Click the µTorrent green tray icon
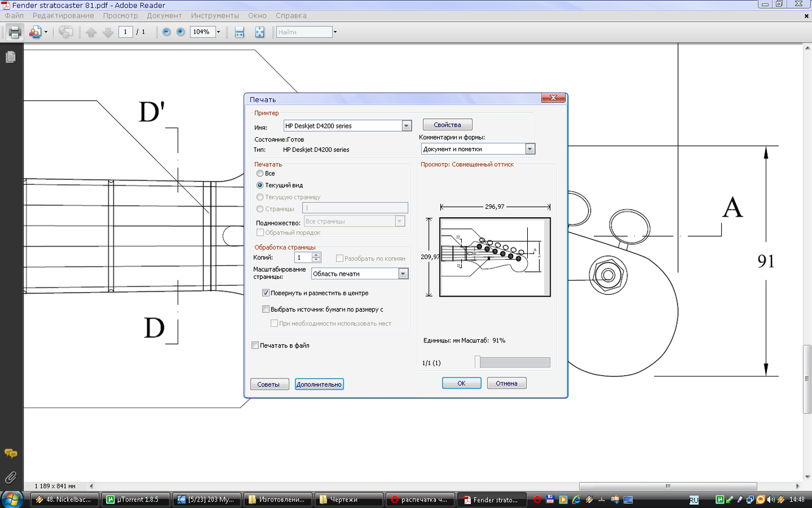This screenshot has height=508, width=812. tap(720, 500)
